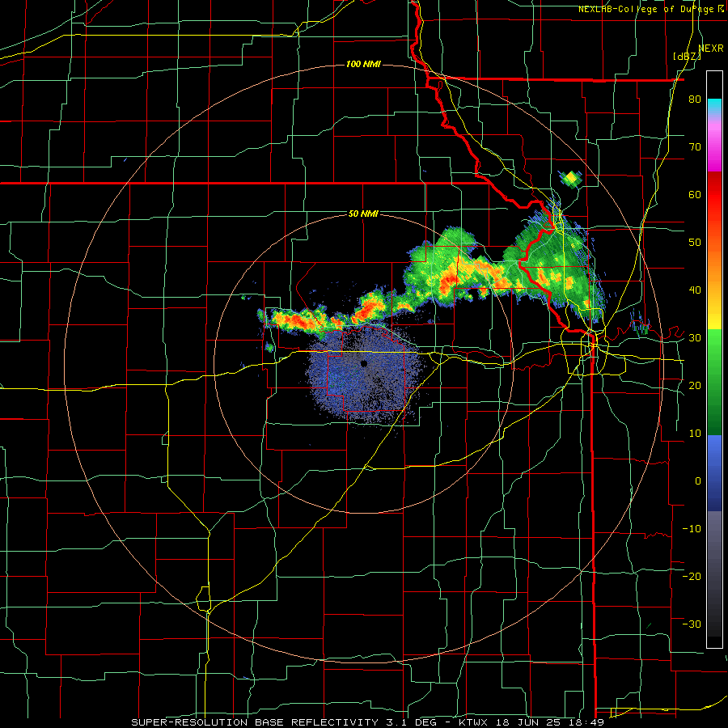Click the positive 10 value on the dBZ scale
The image size is (728, 728).
[x=695, y=434]
